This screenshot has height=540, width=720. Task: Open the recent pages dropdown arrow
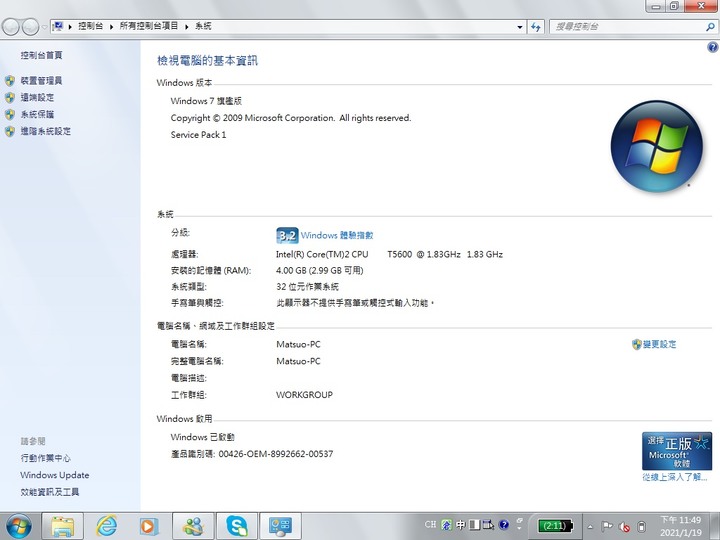click(44, 27)
